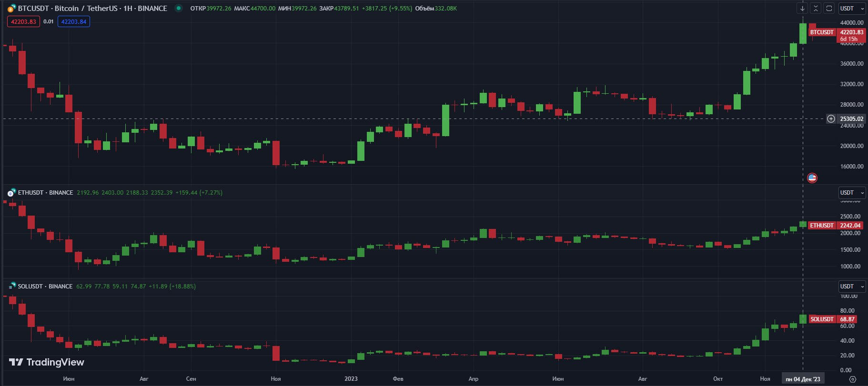Click the BTC high value 44700.00

point(263,8)
